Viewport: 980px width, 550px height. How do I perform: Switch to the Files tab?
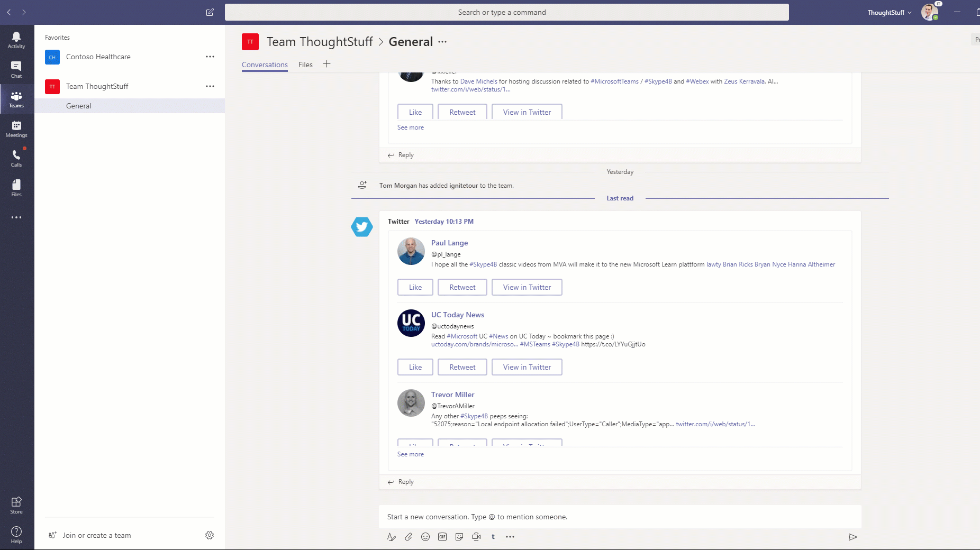tap(305, 65)
